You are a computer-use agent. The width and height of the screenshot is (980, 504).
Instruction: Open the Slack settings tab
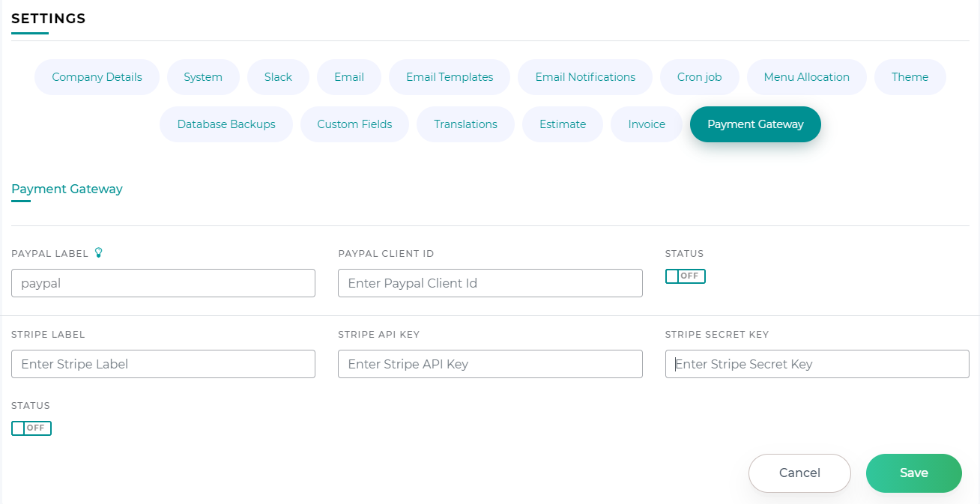coord(278,77)
